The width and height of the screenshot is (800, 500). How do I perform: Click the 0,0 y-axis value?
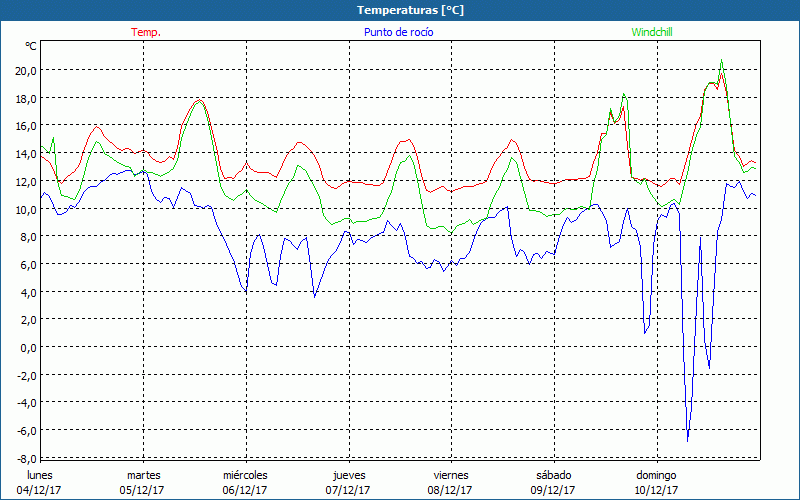pyautogui.click(x=28, y=347)
